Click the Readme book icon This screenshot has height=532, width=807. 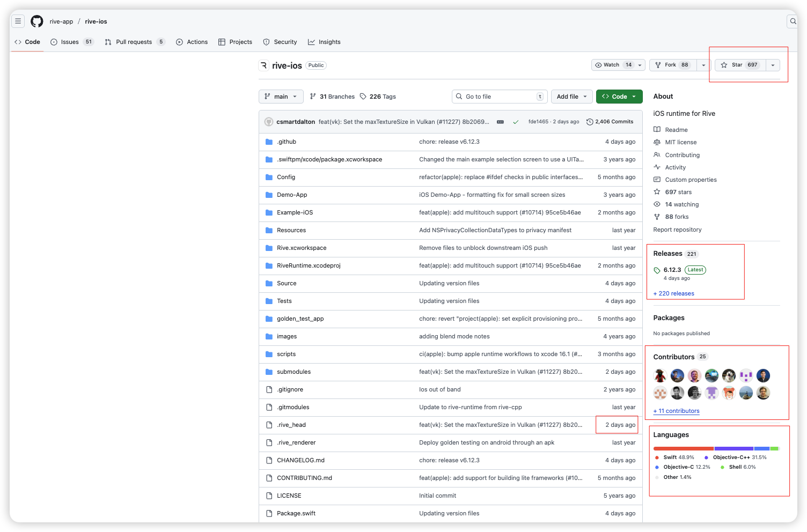[657, 130]
